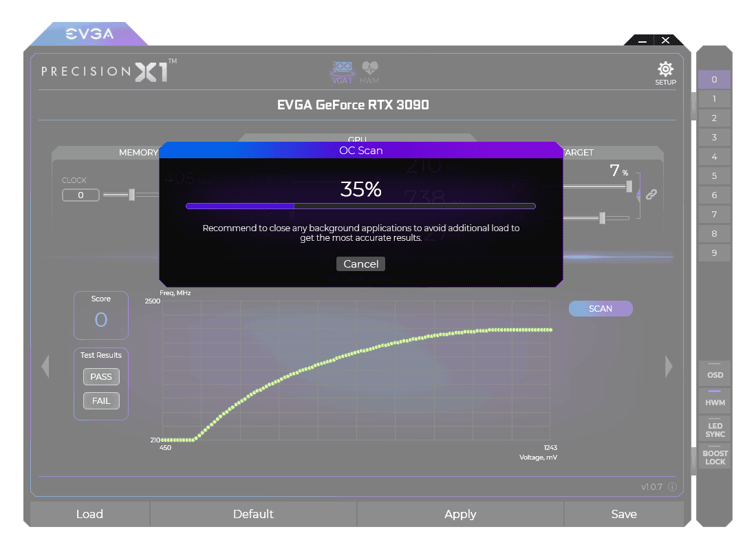Select profile slot 3
The width and height of the screenshot is (756, 558).
point(714,138)
